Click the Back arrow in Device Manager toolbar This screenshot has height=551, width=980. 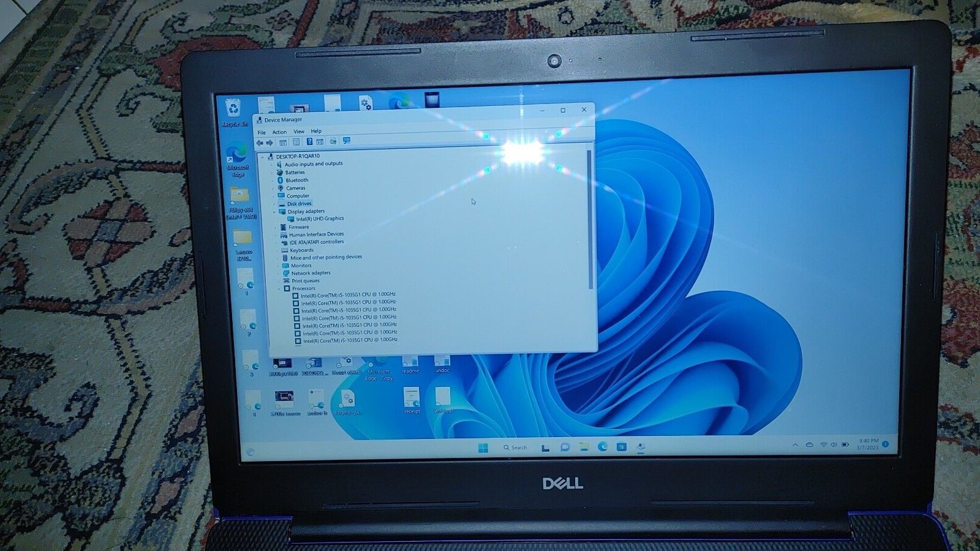(260, 143)
